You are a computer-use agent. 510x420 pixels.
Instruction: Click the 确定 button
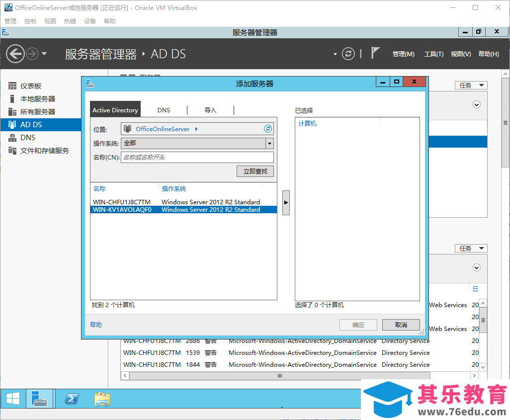[358, 325]
